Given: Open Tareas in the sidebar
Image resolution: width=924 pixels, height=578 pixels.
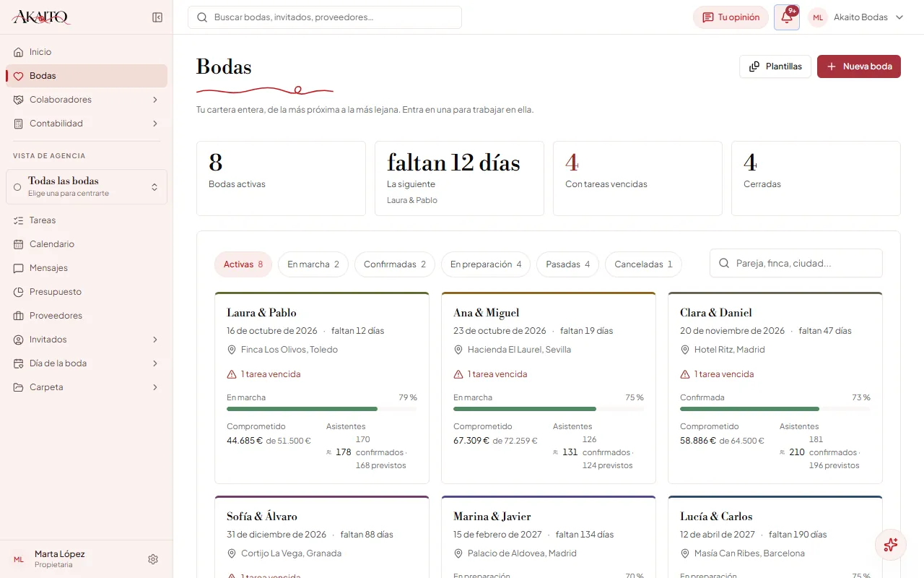Looking at the screenshot, I should pos(87,220).
